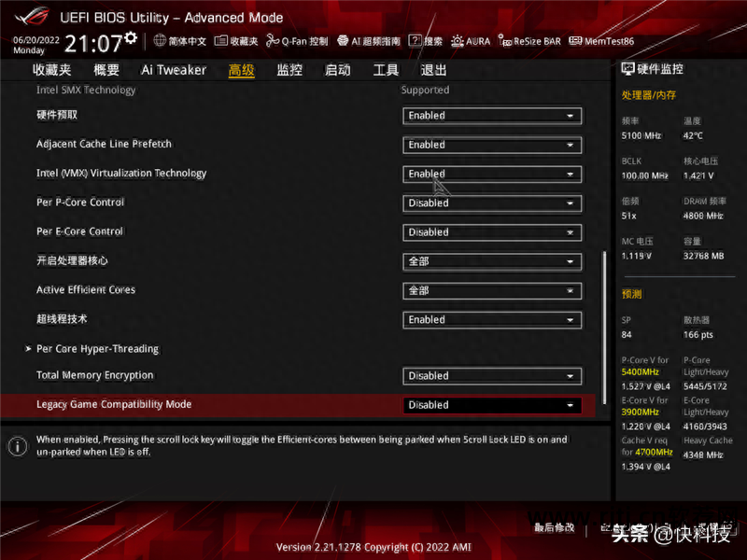Open Q-Fan 控制 fan icon
747x560 pixels.
273,41
